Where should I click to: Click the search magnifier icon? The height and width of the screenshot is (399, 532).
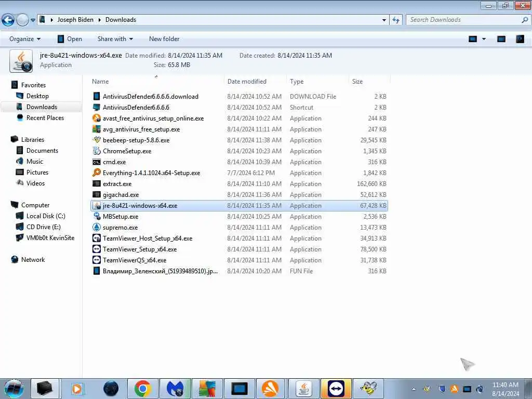click(x=525, y=20)
